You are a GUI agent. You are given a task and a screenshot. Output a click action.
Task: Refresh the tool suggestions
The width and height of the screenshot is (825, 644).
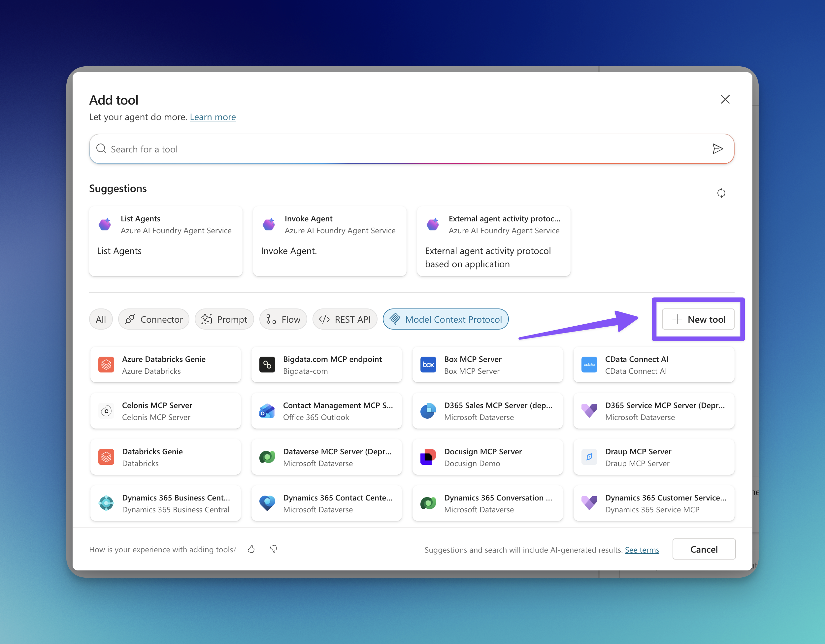coord(721,193)
